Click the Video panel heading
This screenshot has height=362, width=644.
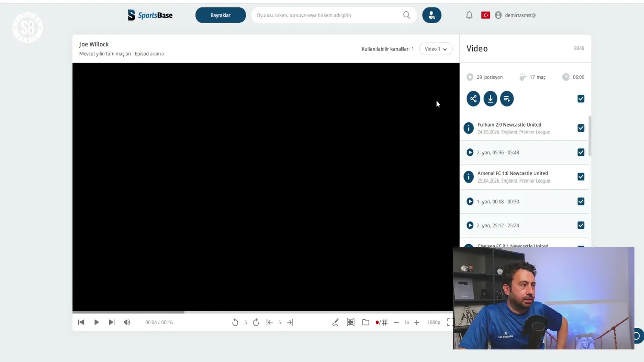477,49
